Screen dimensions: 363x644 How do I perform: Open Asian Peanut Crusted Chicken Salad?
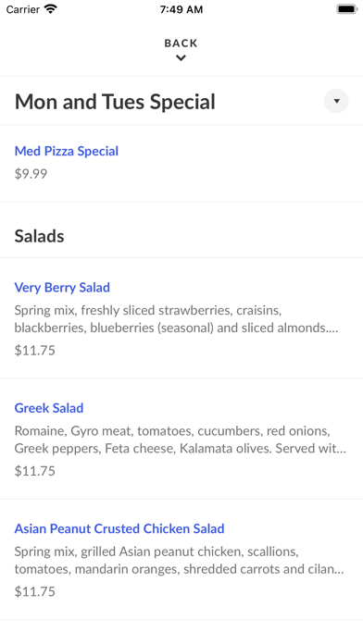pyautogui.click(x=119, y=528)
